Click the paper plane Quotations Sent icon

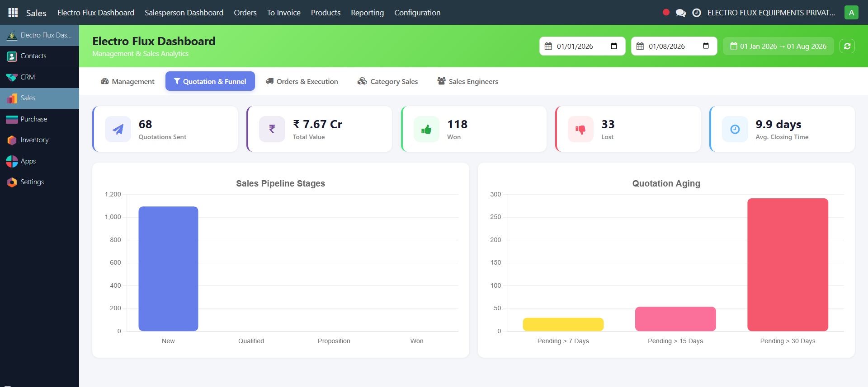click(118, 129)
